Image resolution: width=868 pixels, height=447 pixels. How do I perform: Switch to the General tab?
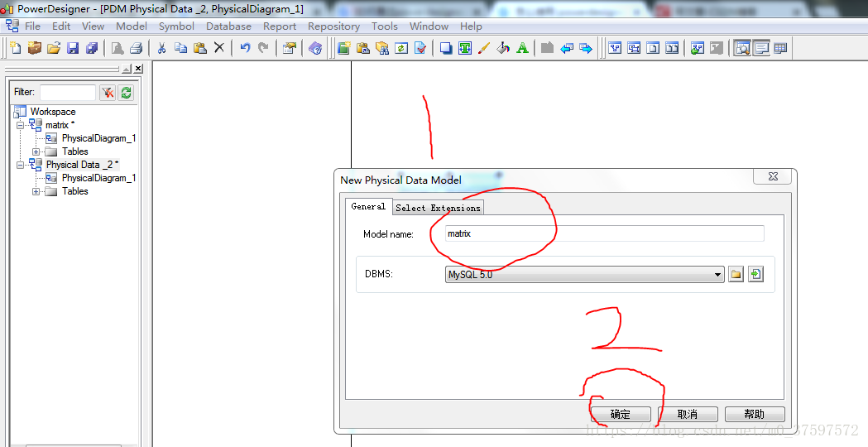click(368, 206)
